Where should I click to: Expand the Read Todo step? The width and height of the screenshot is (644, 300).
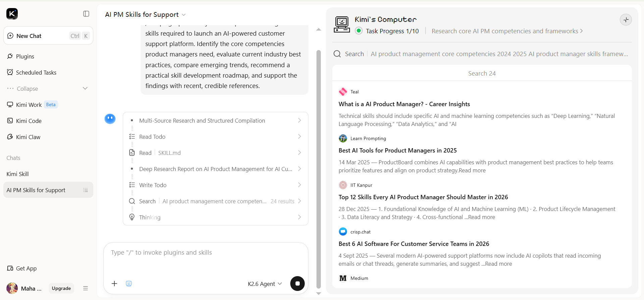point(215,137)
